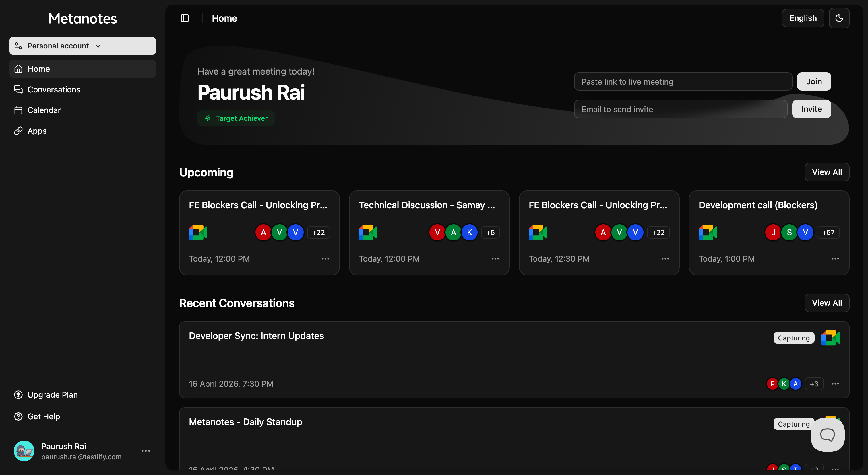The width and height of the screenshot is (868, 475).
Task: Open the Calendar sidebar item
Action: pos(44,110)
